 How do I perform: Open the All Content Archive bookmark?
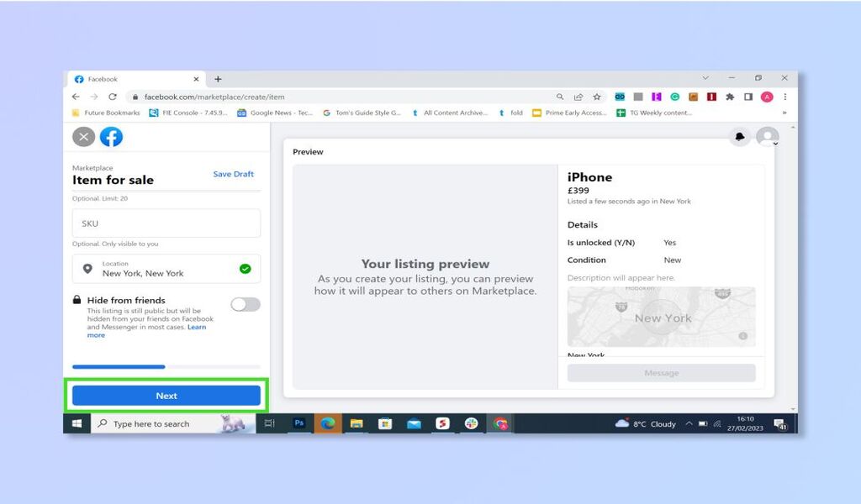pos(449,113)
